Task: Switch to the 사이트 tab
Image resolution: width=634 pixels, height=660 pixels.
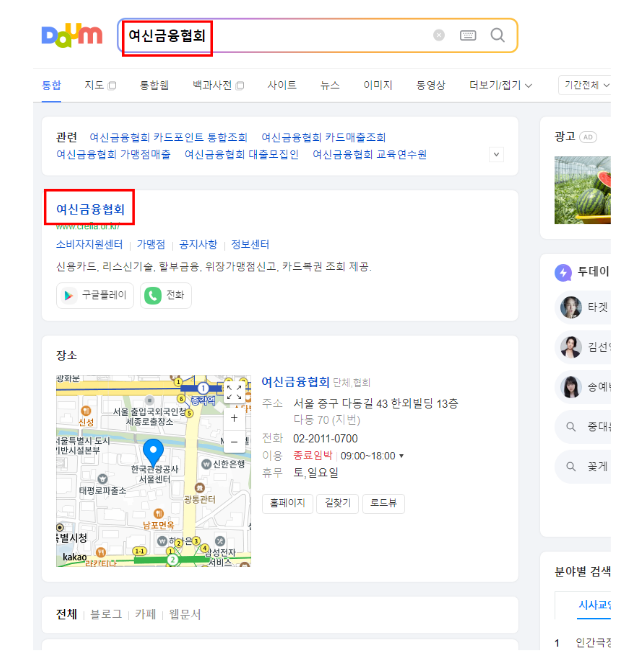Action: [x=282, y=85]
